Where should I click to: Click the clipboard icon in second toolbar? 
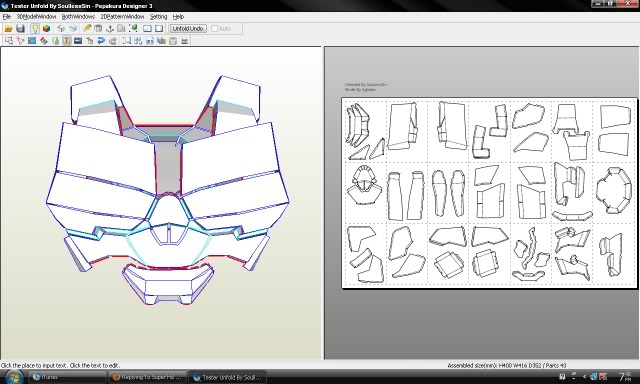pos(173,40)
